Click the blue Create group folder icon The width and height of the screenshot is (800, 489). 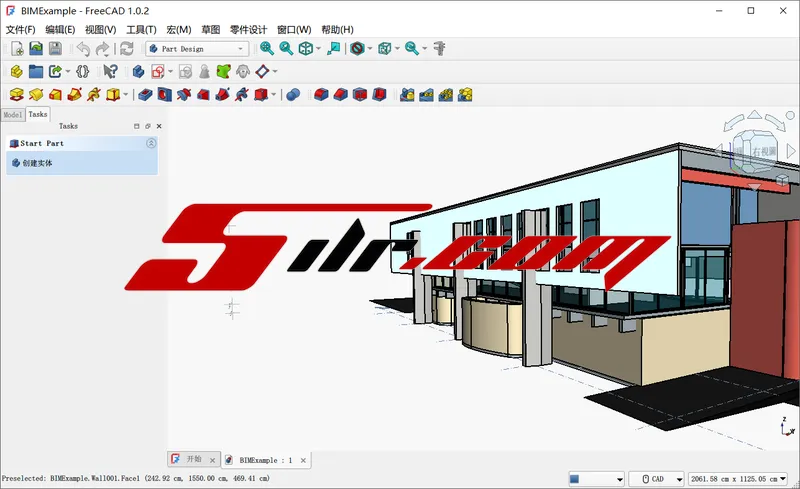[36, 71]
